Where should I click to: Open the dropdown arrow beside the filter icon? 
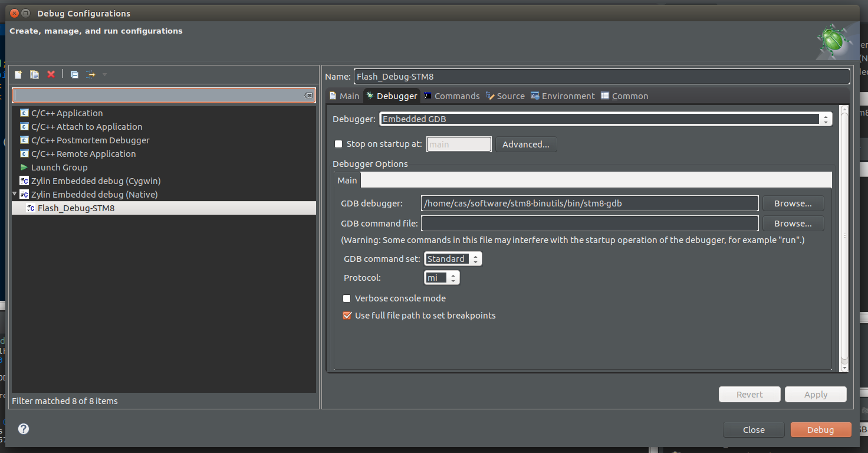pyautogui.click(x=105, y=74)
